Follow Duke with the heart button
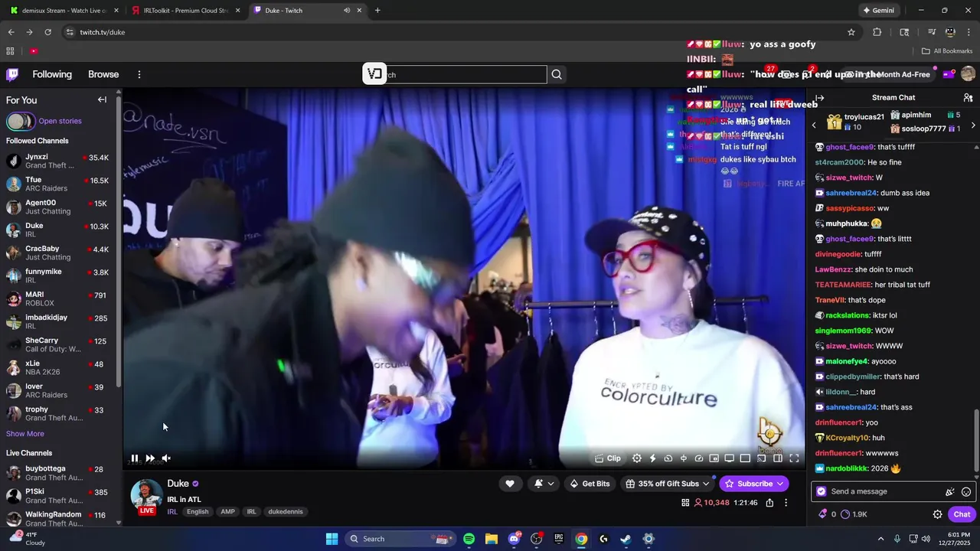Image resolution: width=980 pixels, height=551 pixels. click(x=510, y=484)
